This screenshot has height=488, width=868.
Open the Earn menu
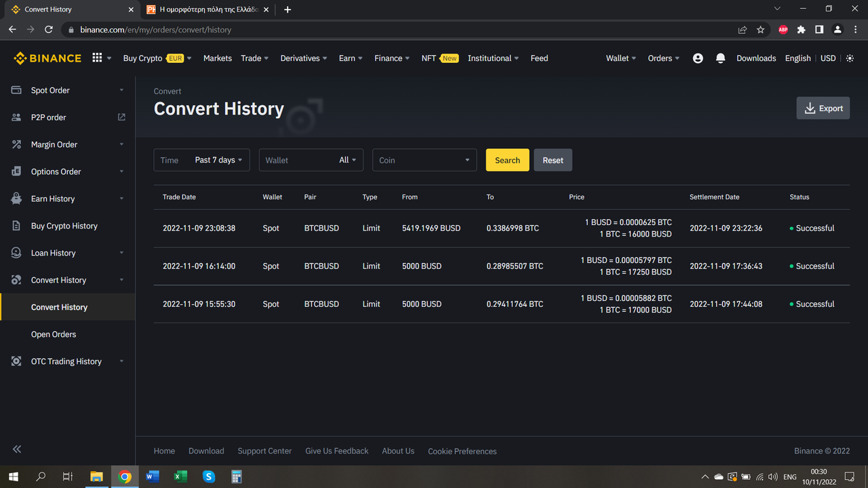[x=351, y=58]
